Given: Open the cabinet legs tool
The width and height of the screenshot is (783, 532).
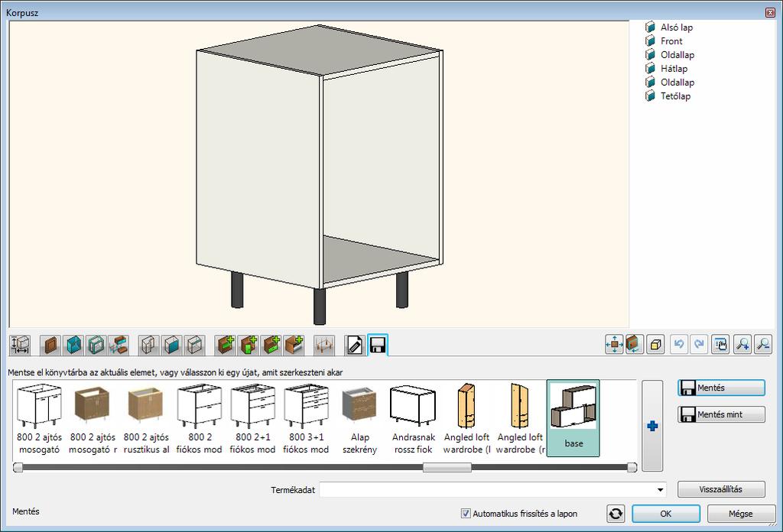Looking at the screenshot, I should [x=324, y=345].
